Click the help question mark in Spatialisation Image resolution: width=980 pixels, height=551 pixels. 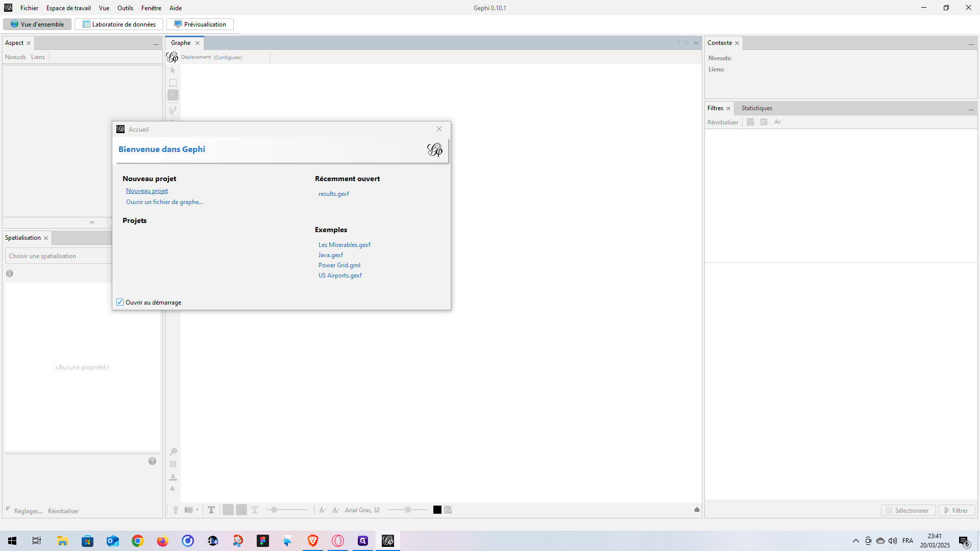152,461
